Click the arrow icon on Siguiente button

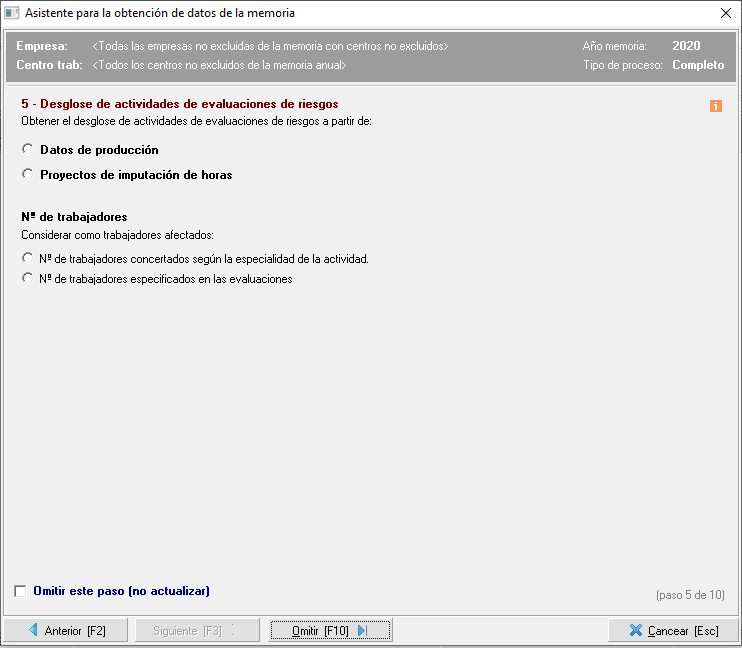click(x=234, y=631)
